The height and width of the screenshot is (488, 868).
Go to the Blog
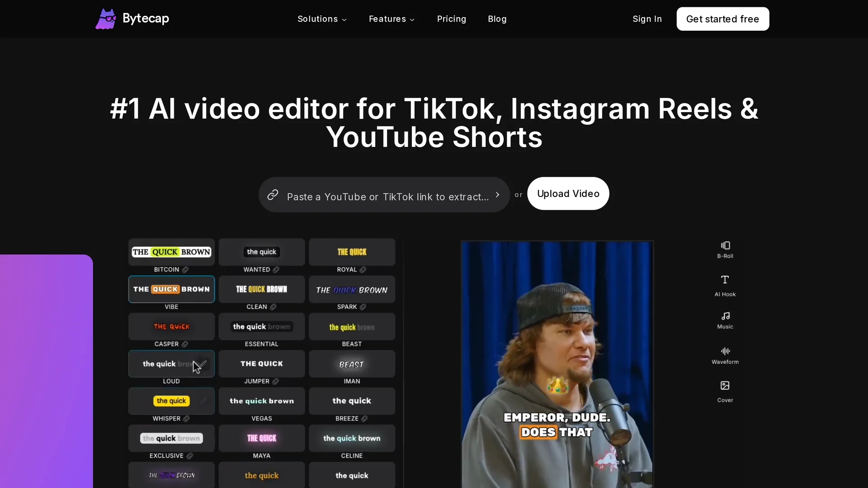(497, 19)
